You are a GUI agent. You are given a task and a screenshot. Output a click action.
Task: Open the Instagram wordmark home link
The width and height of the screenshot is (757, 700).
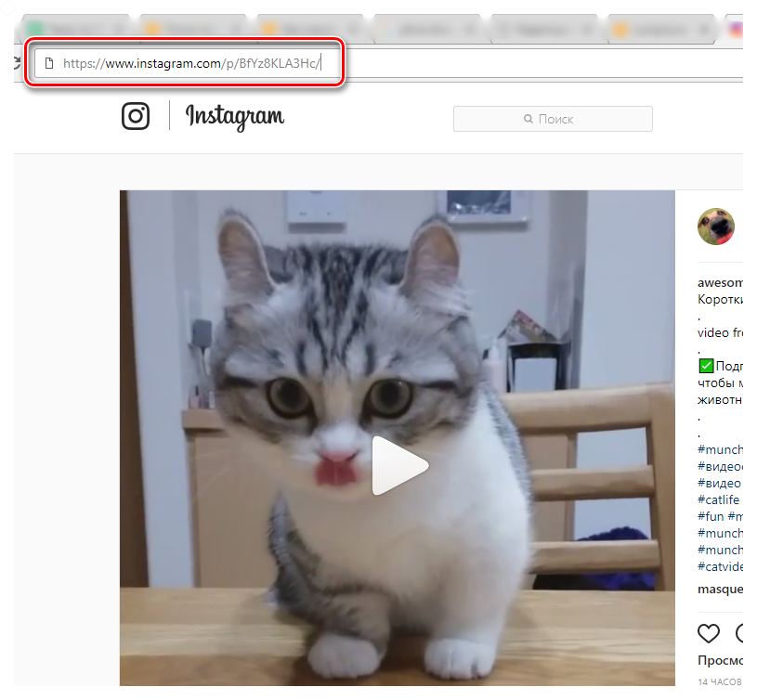(235, 117)
